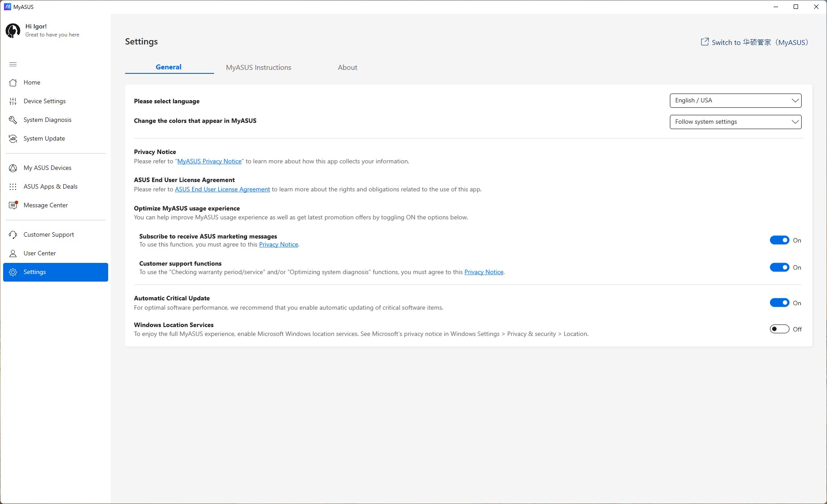Click the Home house icon
Image resolution: width=827 pixels, height=504 pixels.
(x=13, y=83)
